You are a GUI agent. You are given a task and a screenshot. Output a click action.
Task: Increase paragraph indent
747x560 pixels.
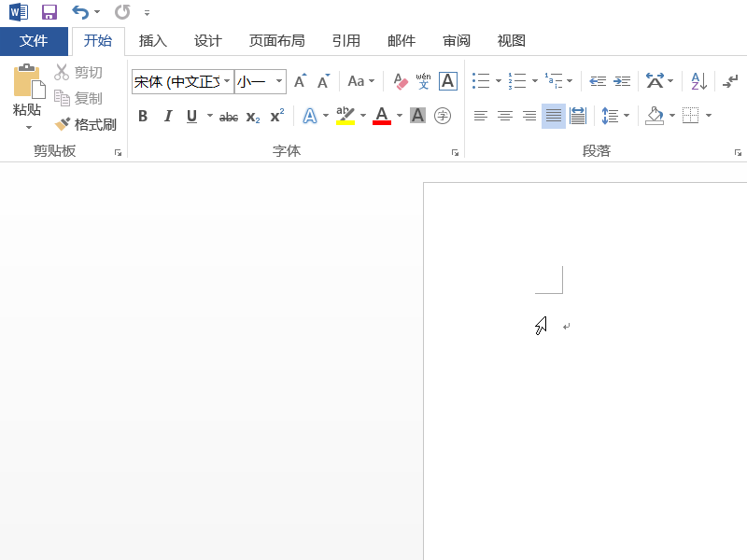point(622,81)
